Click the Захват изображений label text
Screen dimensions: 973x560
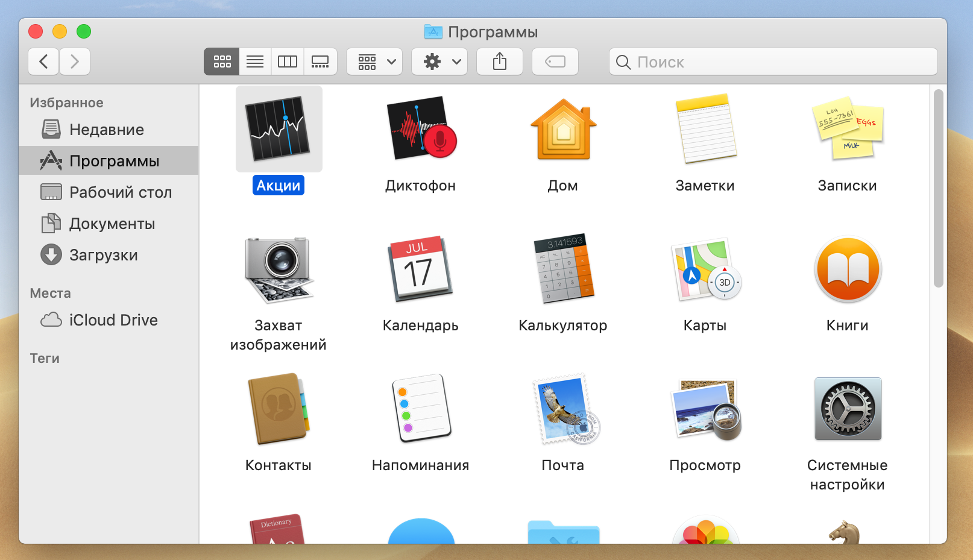tap(279, 335)
